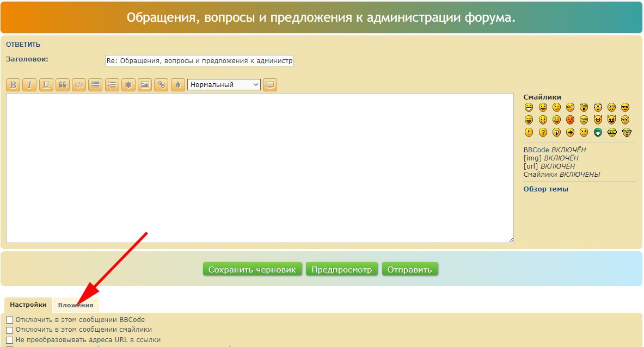Image resolution: width=644 pixels, height=347 pixels.
Task: Tick 'Не преобразовывать адреса URL в ссылки'
Action: [x=9, y=340]
